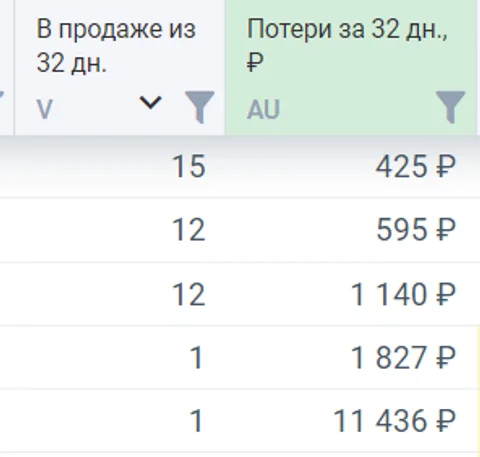The height and width of the screenshot is (457, 480).
Task: Open filter for "Потери за 32 дн." column
Action: point(451,107)
